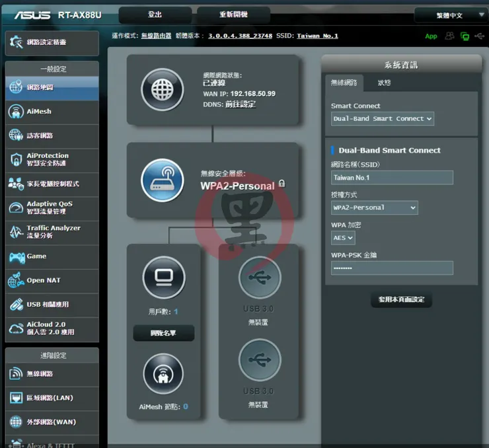Open the WPA 加密 AES dropdown
This screenshot has height=448, width=489.
click(343, 238)
